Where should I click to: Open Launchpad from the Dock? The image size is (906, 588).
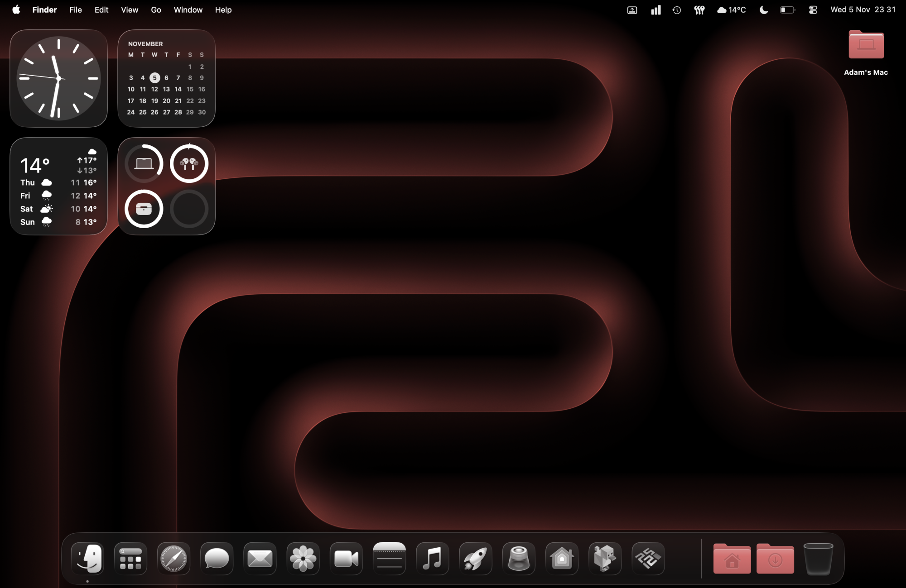click(130, 559)
